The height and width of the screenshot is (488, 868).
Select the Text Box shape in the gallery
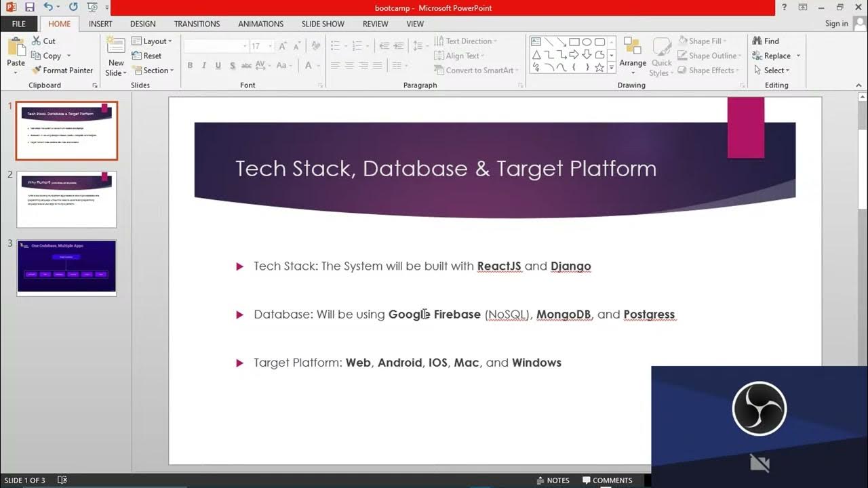(536, 42)
